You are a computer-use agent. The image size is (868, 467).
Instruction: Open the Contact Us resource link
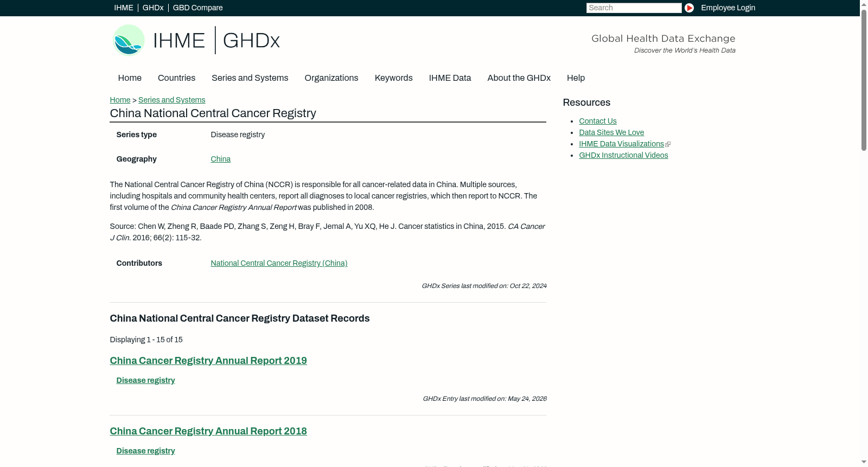(x=598, y=121)
